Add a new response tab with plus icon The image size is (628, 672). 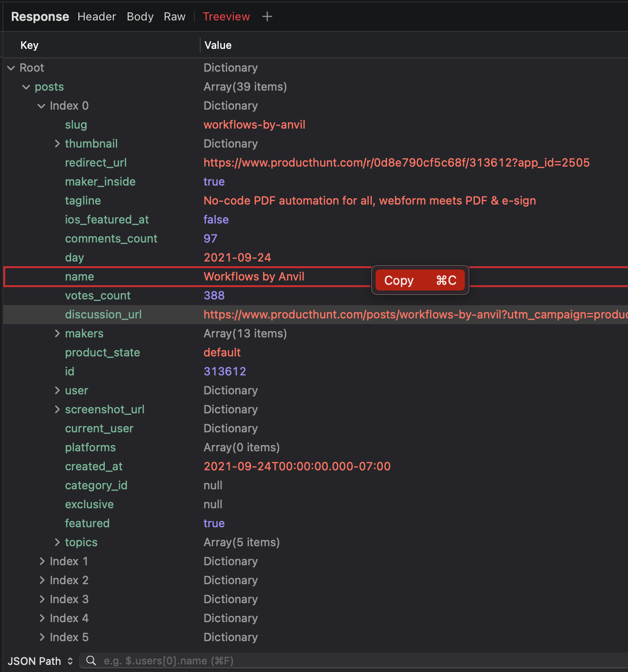point(267,17)
